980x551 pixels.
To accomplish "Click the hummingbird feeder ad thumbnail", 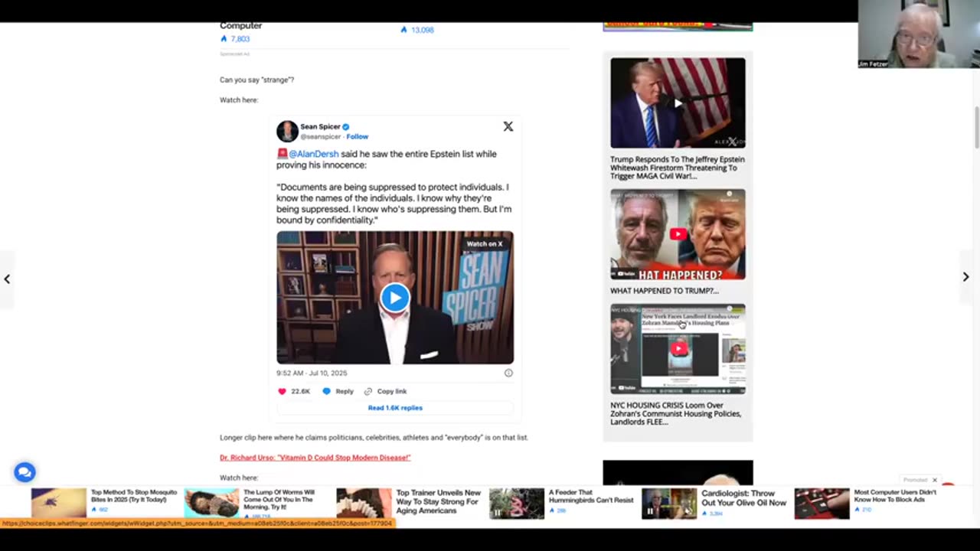I will click(x=517, y=504).
